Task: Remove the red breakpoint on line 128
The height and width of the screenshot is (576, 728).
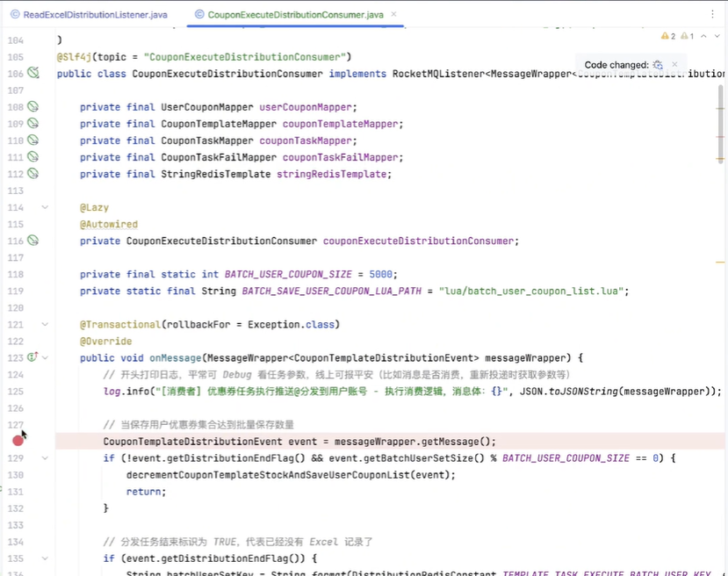Action: pyautogui.click(x=18, y=441)
